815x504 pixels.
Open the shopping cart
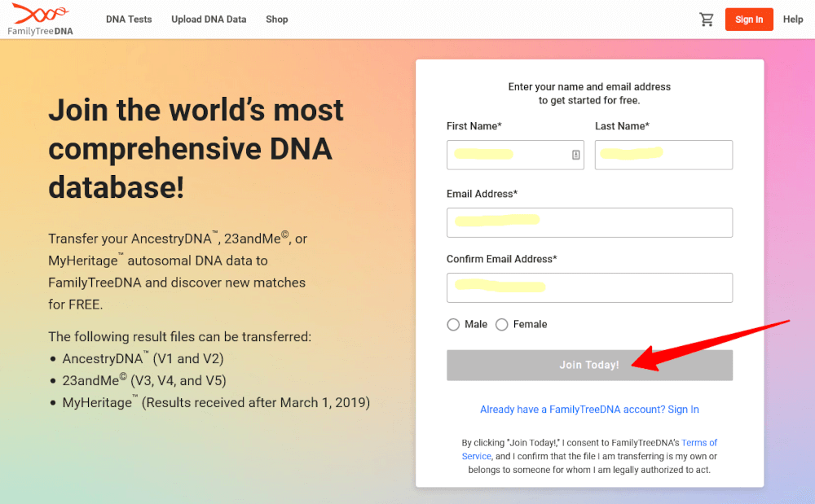[707, 19]
